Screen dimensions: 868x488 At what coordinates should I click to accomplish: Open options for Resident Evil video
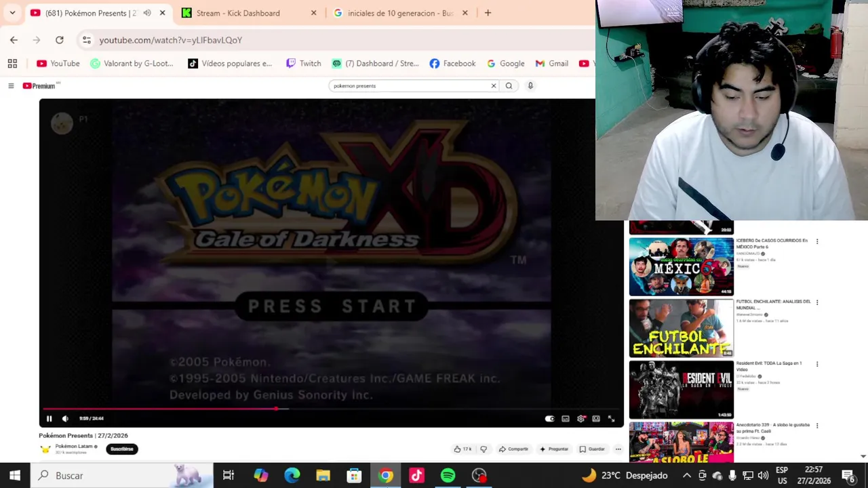coord(817,364)
